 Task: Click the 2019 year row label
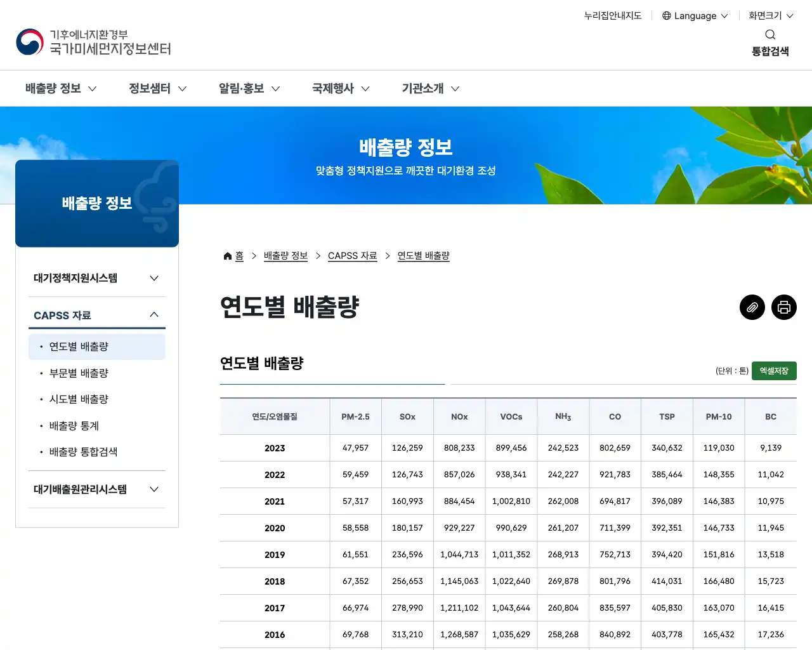[x=275, y=555]
